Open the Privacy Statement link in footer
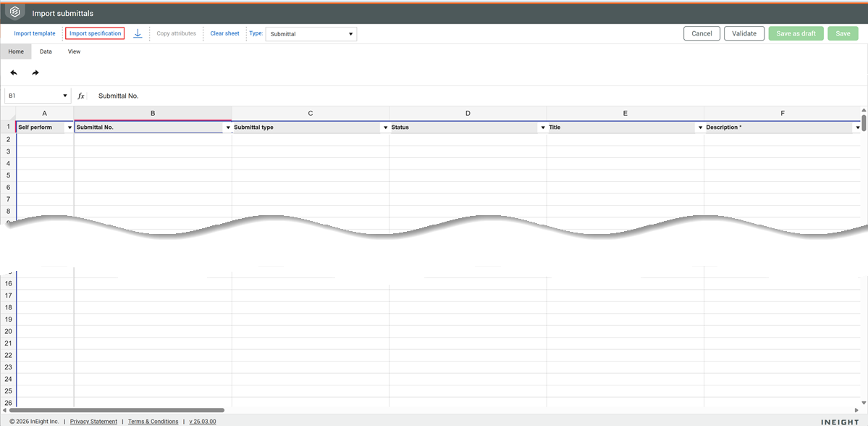868x426 pixels. (x=93, y=421)
